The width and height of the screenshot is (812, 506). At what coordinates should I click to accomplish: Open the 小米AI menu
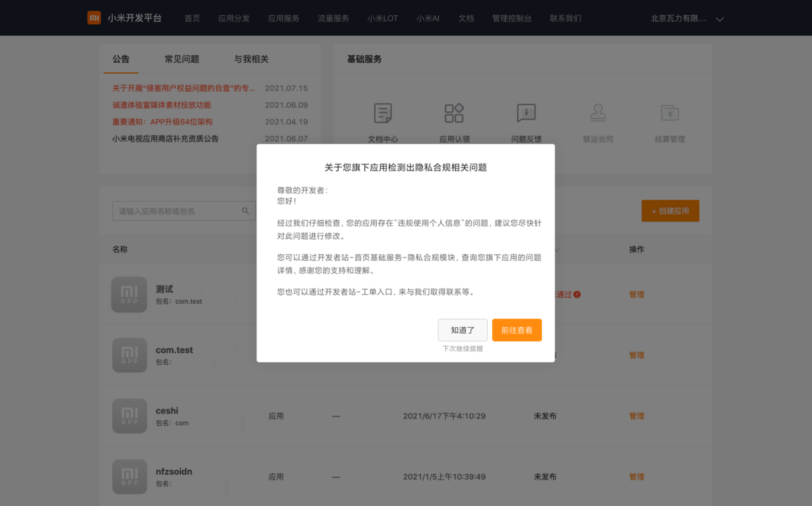[428, 18]
